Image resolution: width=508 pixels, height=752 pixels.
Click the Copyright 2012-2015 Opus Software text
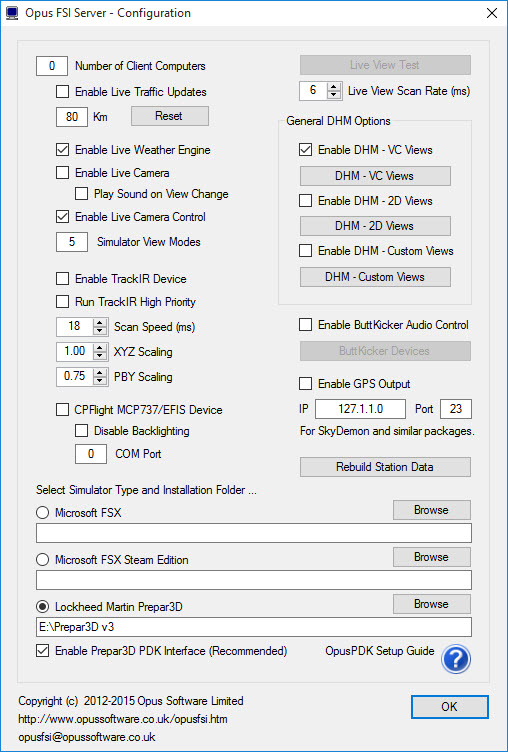[130, 701]
